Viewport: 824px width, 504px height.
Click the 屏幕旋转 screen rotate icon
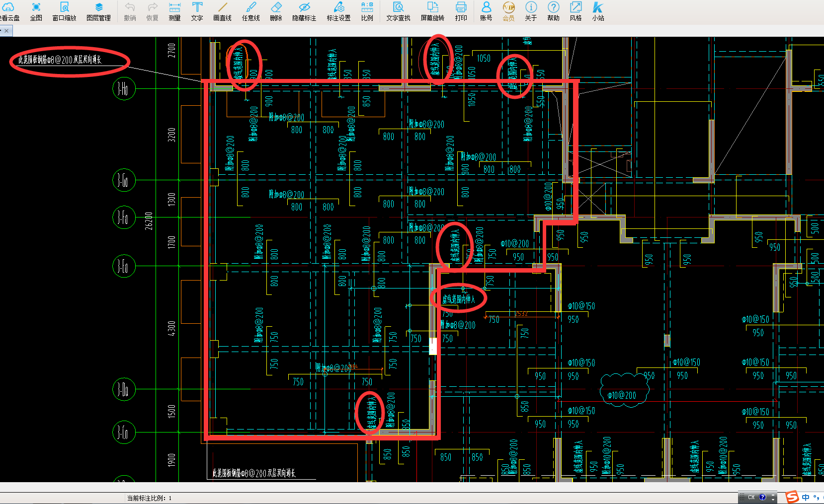(x=432, y=11)
